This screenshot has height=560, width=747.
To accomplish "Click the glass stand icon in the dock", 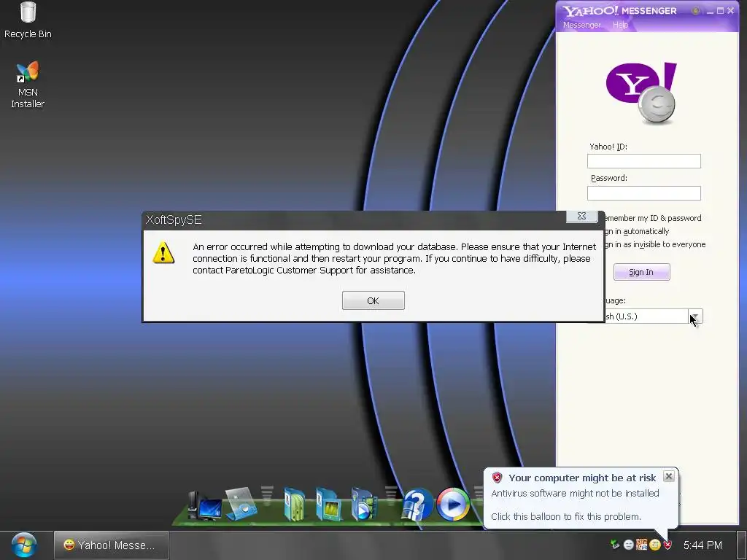I will coord(241,504).
